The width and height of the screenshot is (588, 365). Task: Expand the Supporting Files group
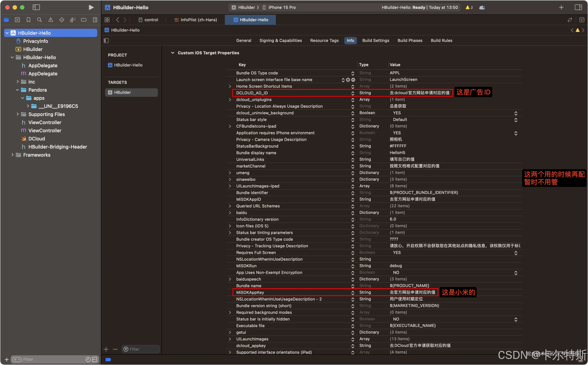click(x=17, y=114)
